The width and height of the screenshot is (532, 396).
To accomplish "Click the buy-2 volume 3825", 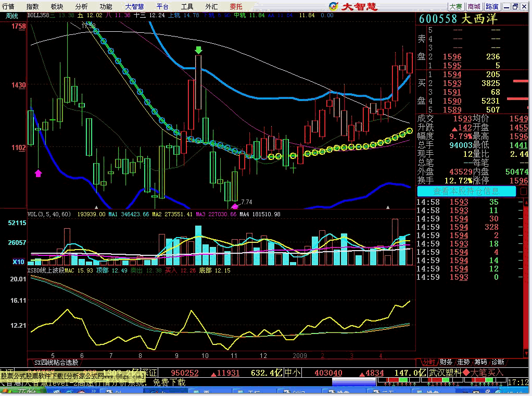I will pyautogui.click(x=490, y=83).
